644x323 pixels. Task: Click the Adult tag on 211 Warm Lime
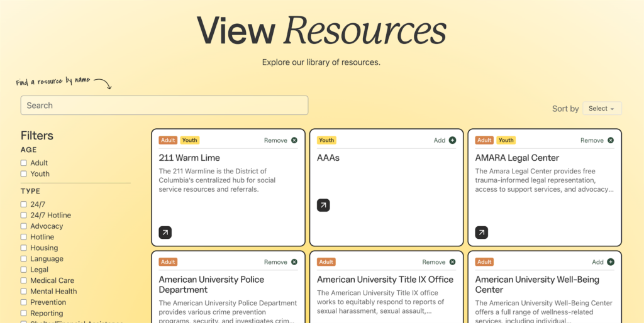click(x=168, y=140)
